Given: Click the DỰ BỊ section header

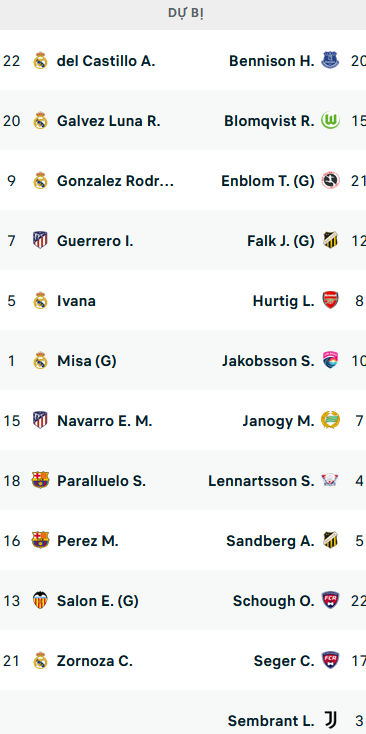Looking at the screenshot, I should (186, 14).
